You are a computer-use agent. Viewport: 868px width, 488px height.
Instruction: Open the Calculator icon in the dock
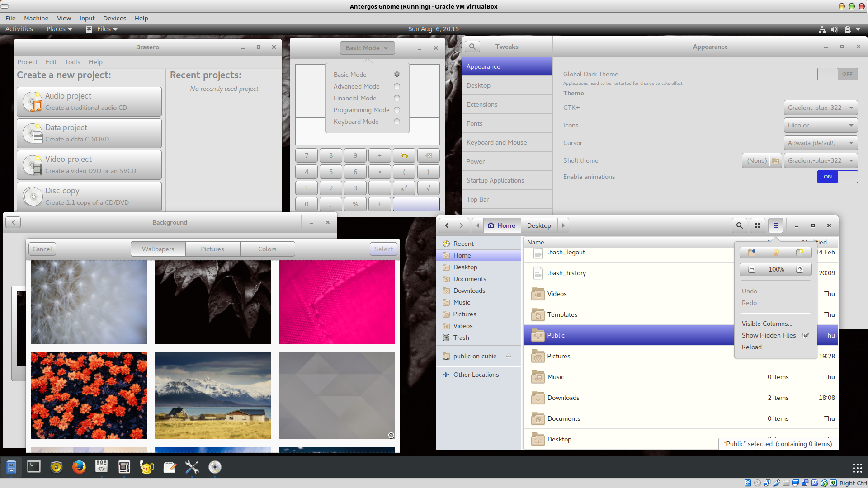tap(124, 467)
